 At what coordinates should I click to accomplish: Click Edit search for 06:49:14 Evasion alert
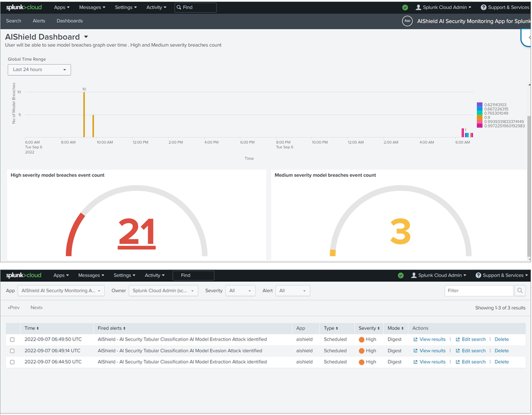[x=471, y=351]
